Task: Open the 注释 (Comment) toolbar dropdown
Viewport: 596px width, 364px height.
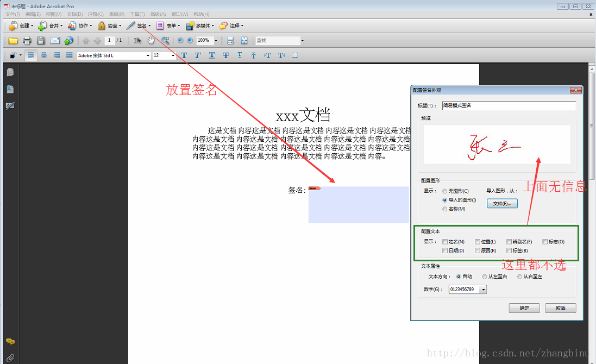Action: 231,26
